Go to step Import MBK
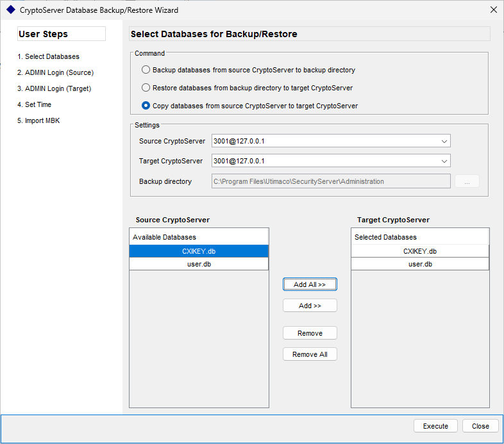The height and width of the screenshot is (444, 504). coord(38,121)
